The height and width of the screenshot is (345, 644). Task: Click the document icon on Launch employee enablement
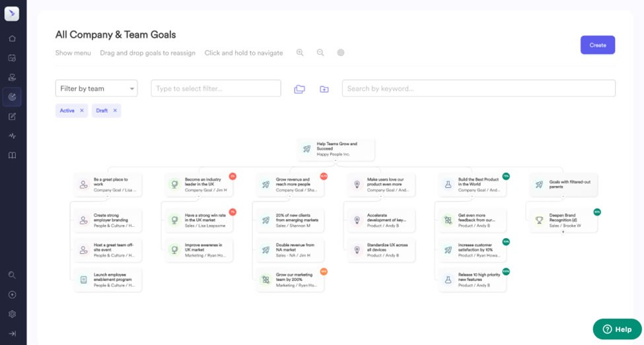pos(83,280)
